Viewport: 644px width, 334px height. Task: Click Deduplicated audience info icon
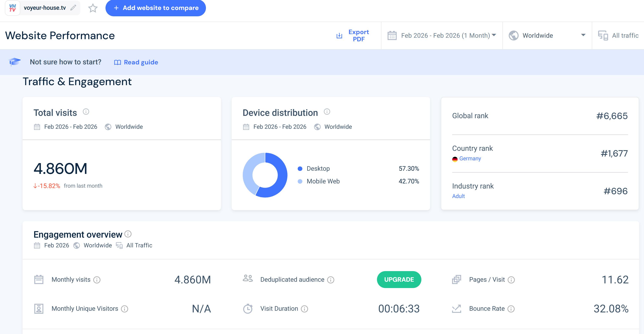point(330,280)
